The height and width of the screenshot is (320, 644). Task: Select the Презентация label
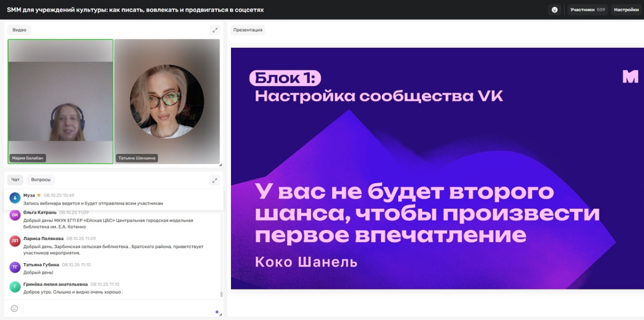tap(248, 30)
